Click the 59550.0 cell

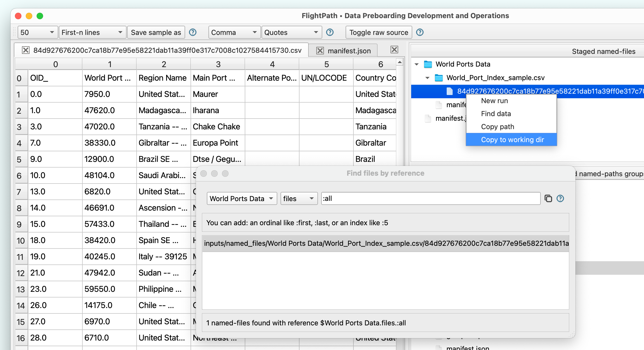tap(110, 289)
